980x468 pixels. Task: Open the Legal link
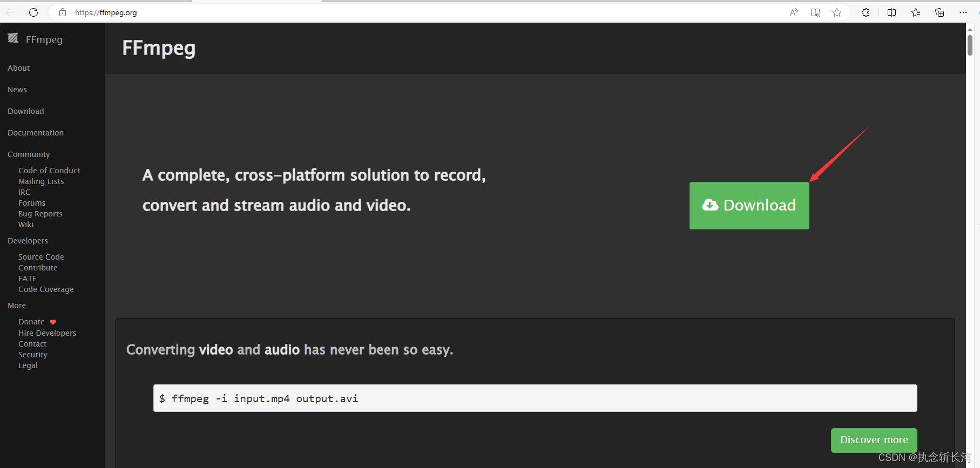(28, 365)
